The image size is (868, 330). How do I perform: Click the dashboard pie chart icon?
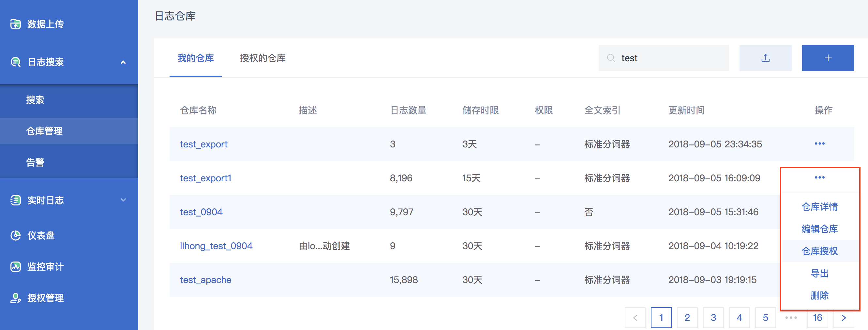click(x=16, y=235)
